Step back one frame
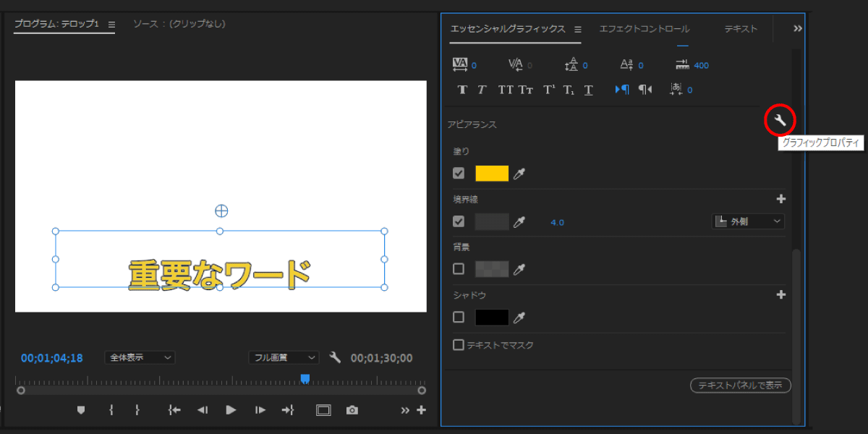 click(x=203, y=410)
